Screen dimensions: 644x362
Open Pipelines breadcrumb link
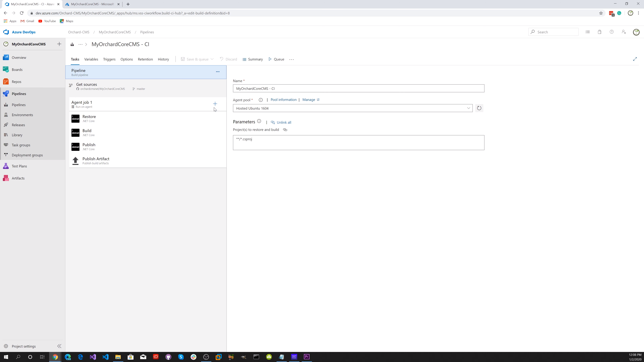tap(147, 32)
